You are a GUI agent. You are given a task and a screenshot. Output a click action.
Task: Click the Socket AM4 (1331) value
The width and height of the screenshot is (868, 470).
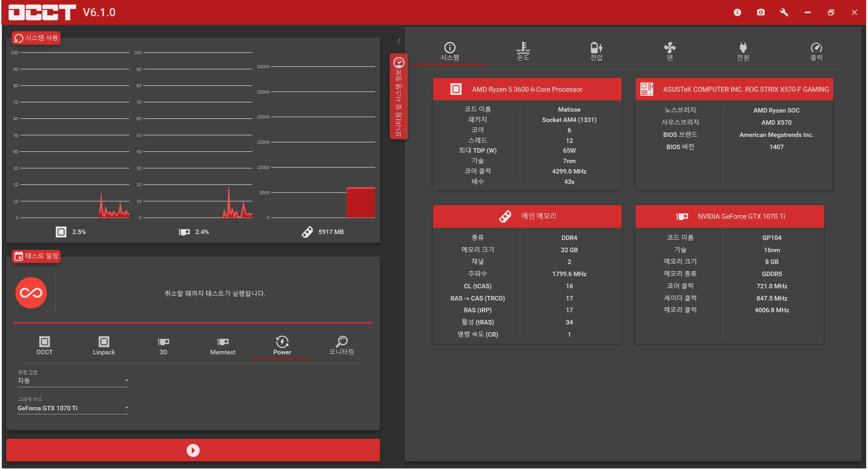(569, 120)
